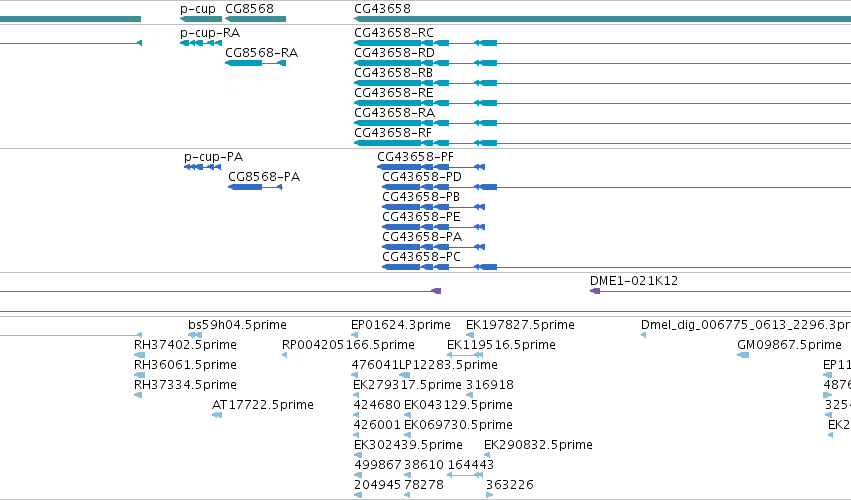The height and width of the screenshot is (500, 851).
Task: Select the CG8568 gene label
Action: pos(249,9)
